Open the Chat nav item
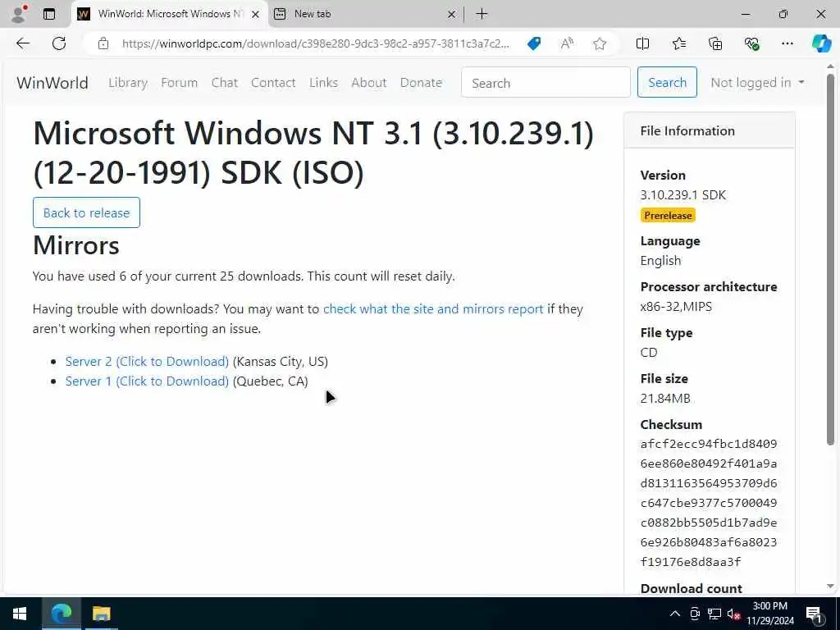Viewport: 840px width, 630px height. [224, 83]
